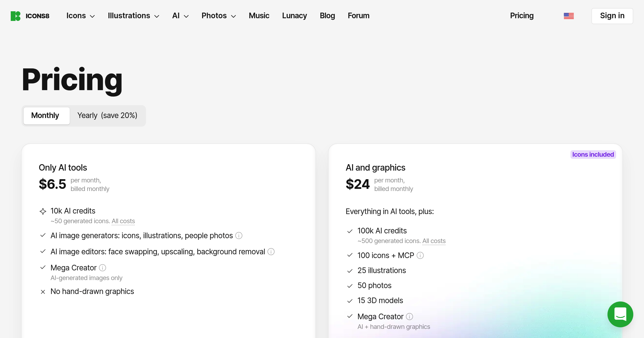Show info for AI image editors
The width and height of the screenshot is (644, 338).
coord(271,252)
